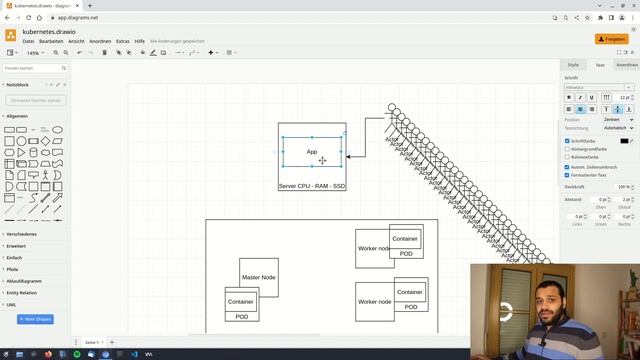Image resolution: width=640 pixels, height=360 pixels.
Task: Click the Freigeben share button
Action: [611, 39]
